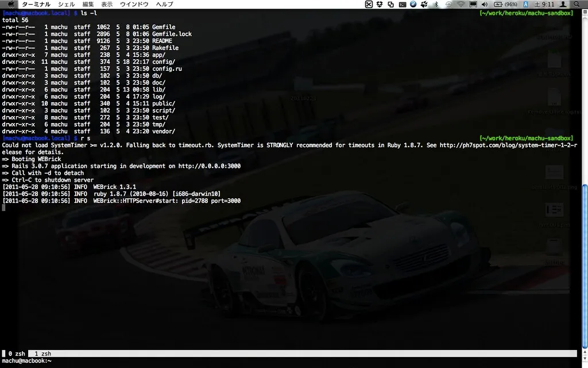
Task: Open the Time Machine status icon
Action: point(448,4)
